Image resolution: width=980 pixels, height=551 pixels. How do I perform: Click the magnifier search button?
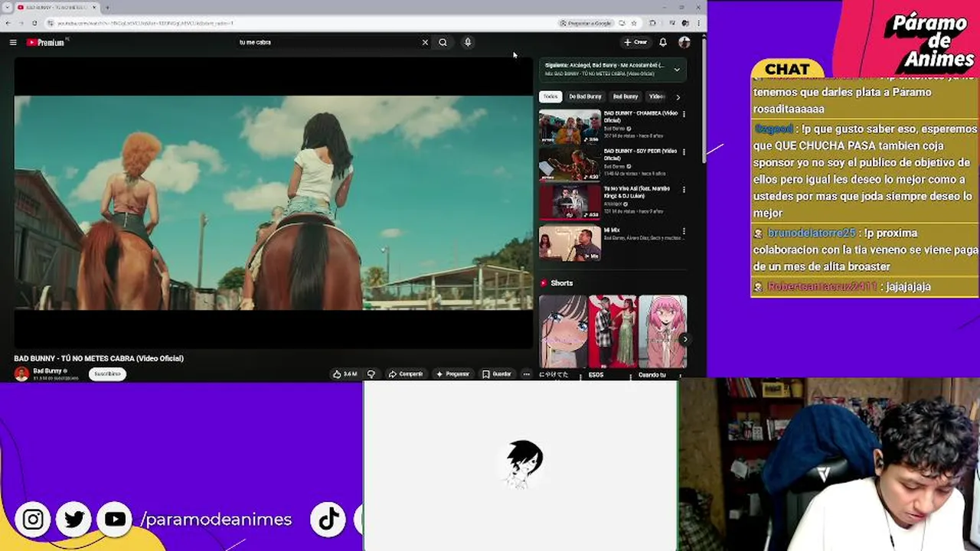(x=443, y=42)
